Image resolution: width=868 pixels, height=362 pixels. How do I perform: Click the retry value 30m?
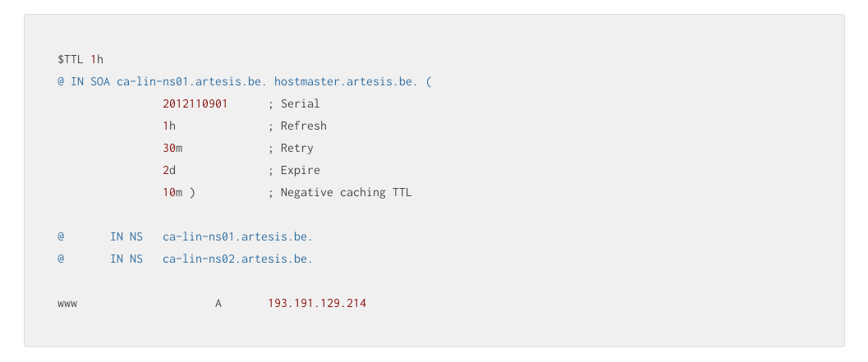coord(172,148)
